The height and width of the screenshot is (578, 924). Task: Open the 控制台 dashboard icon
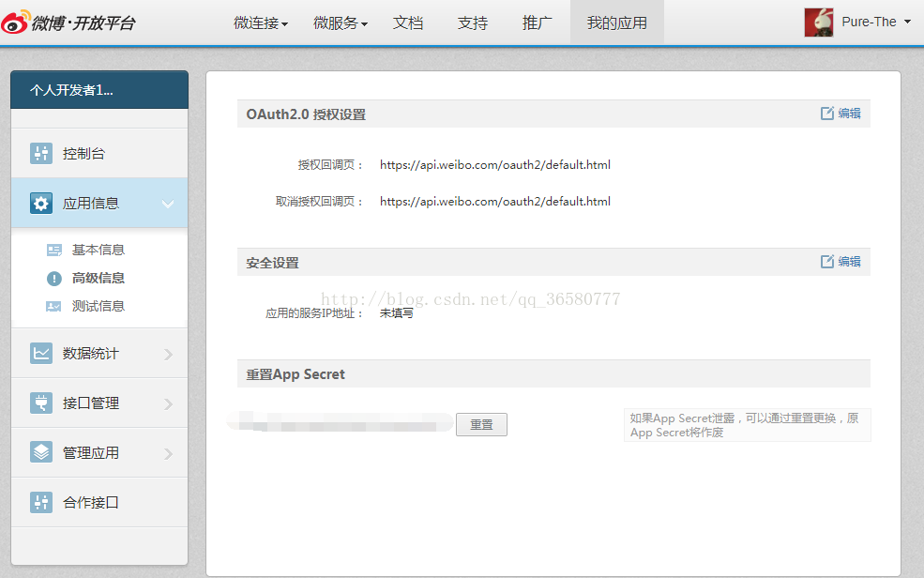click(x=41, y=153)
